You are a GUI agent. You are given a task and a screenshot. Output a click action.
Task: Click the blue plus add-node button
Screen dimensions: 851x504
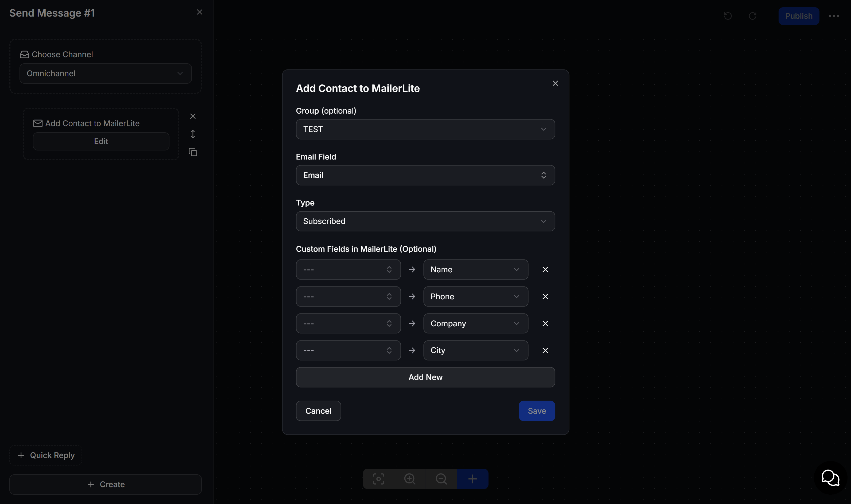473,479
